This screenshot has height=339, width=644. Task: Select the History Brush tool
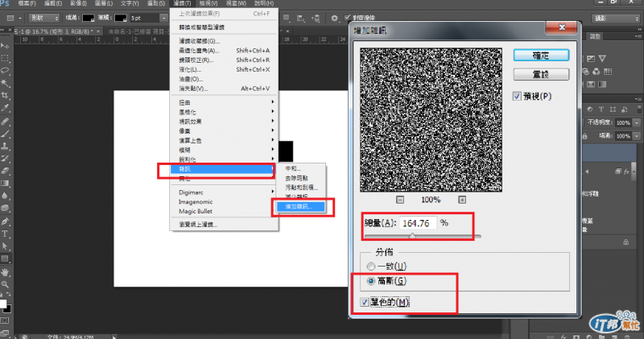pos(5,159)
